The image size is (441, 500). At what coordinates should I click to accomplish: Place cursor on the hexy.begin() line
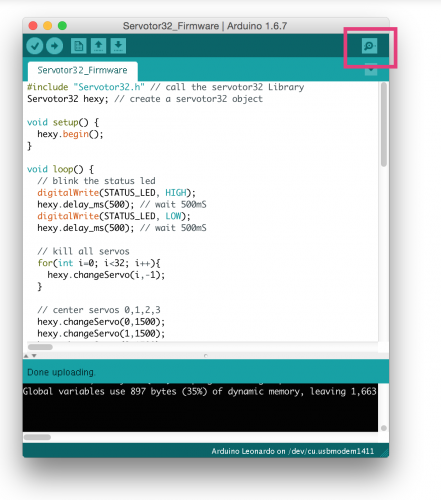(x=70, y=134)
